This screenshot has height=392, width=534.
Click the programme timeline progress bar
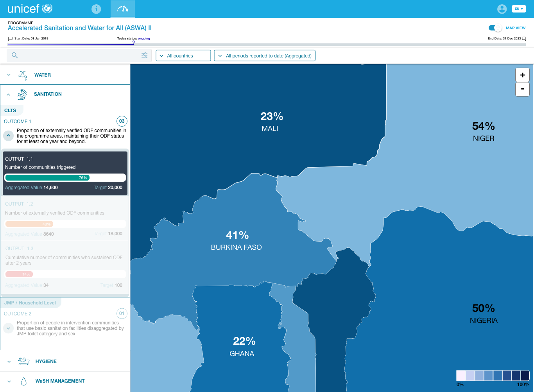coord(267,45)
